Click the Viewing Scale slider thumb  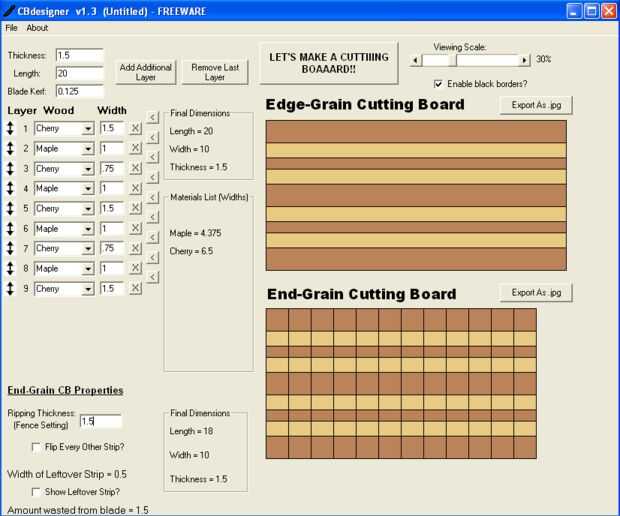[452, 60]
